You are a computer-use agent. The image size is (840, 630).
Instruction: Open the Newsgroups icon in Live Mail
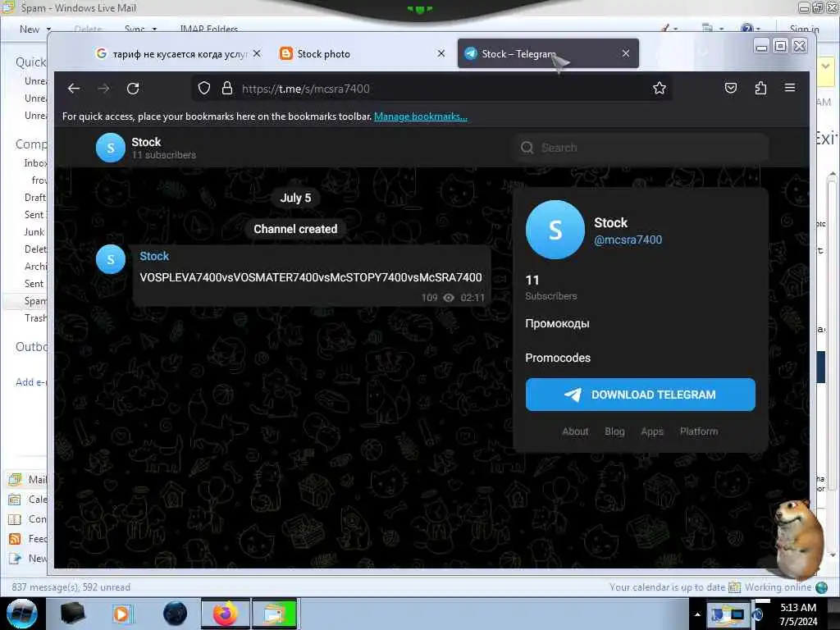15,559
